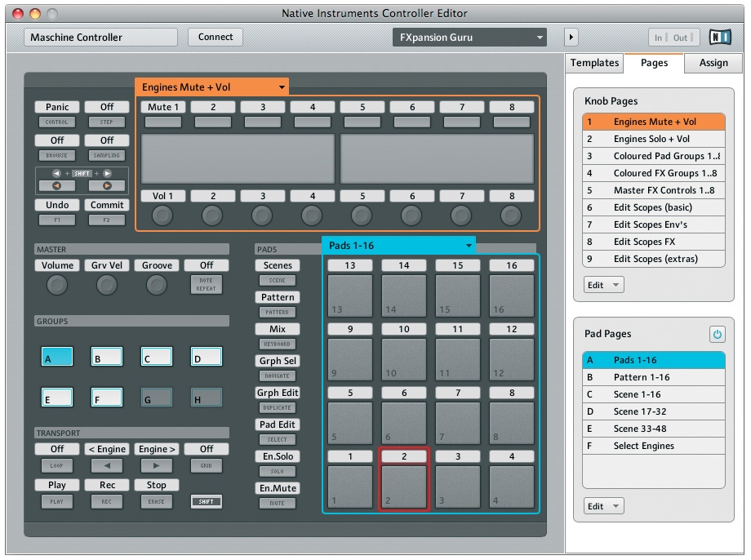Click the SOLO hardware button
751x560 pixels.
(278, 471)
